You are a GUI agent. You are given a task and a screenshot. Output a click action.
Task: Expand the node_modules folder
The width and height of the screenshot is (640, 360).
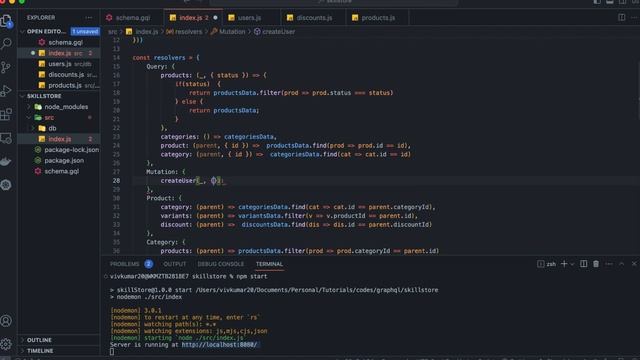pyautogui.click(x=59, y=107)
